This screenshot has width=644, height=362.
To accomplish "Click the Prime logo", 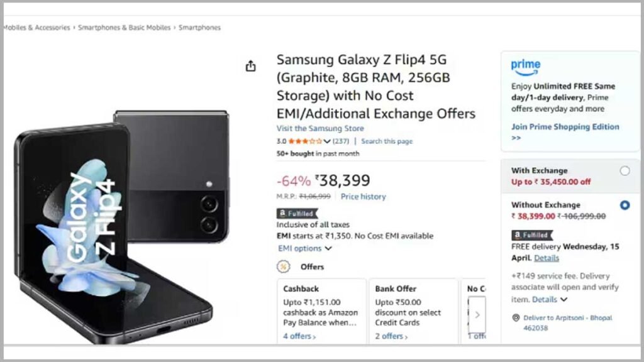I will coord(525,66).
